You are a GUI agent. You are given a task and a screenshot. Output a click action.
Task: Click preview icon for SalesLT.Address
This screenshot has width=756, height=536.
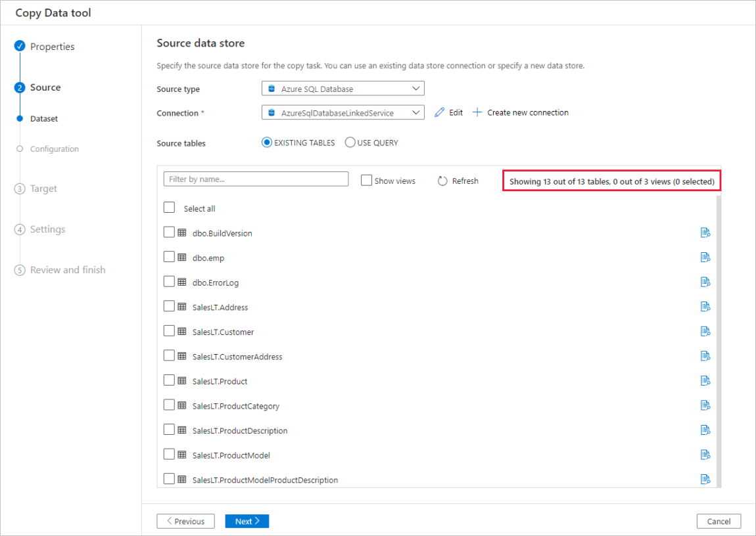[x=705, y=307]
